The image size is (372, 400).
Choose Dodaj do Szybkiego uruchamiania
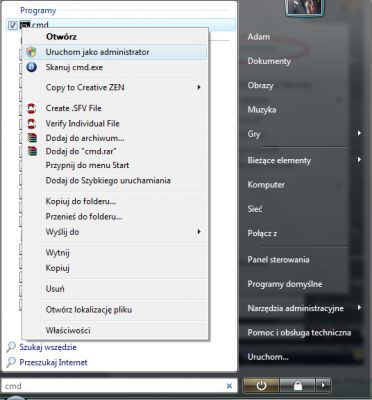[116, 181]
